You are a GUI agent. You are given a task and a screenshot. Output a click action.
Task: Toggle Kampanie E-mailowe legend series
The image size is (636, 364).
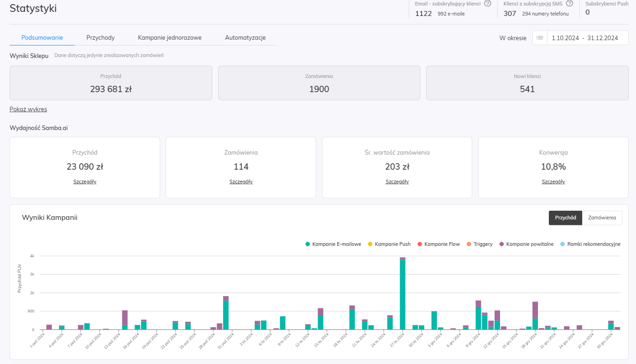coord(334,244)
